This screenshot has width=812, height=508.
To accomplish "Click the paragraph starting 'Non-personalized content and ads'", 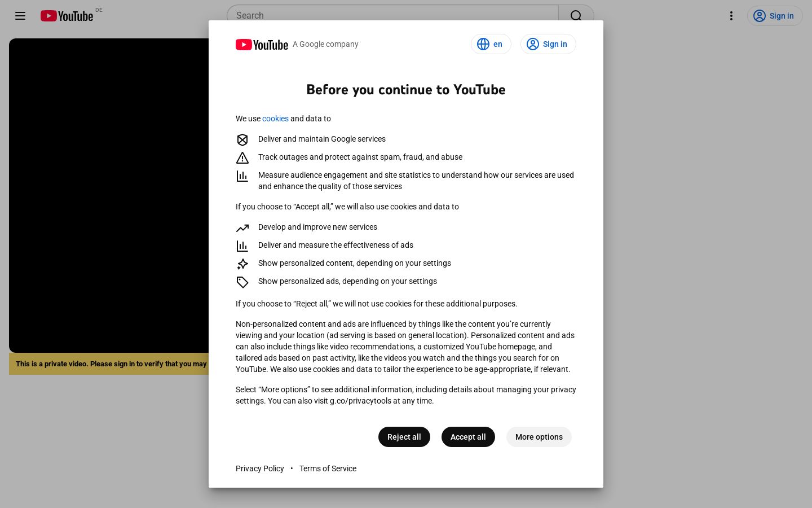I will [405, 347].
